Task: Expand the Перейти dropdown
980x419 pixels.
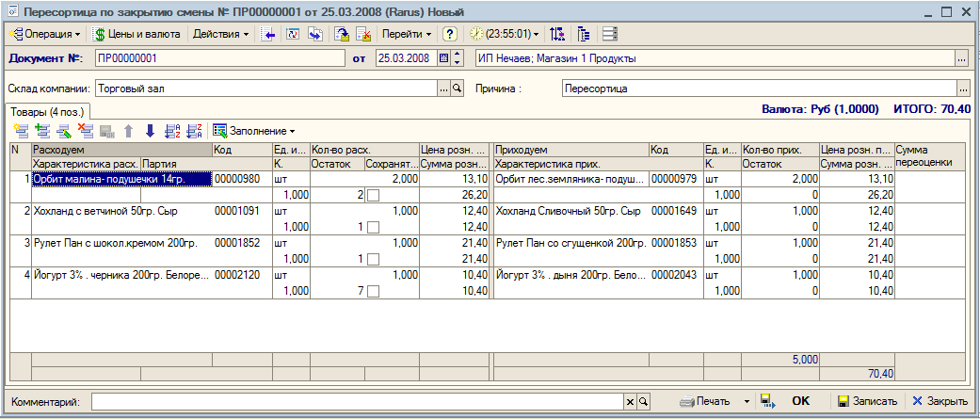Action: tap(407, 34)
